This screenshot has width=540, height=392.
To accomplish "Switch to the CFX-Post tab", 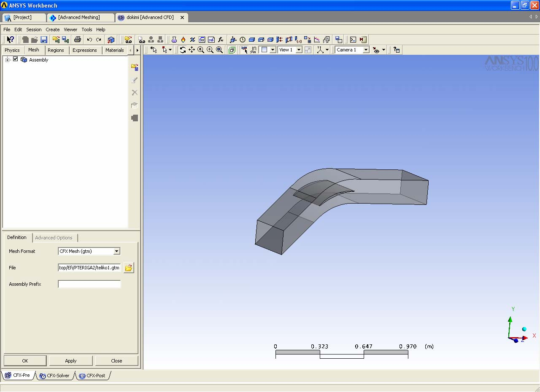I will [92, 376].
